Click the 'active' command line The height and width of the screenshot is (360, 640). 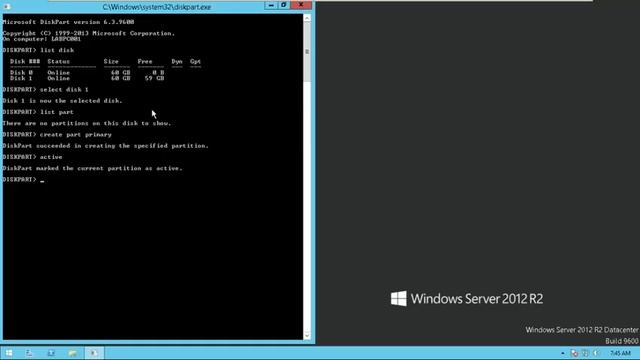(x=32, y=157)
